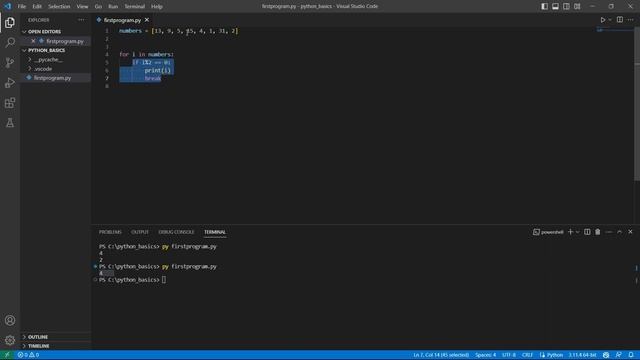Toggle Panel layout icon in title bar
This screenshot has height=360, width=640.
coord(556,6)
